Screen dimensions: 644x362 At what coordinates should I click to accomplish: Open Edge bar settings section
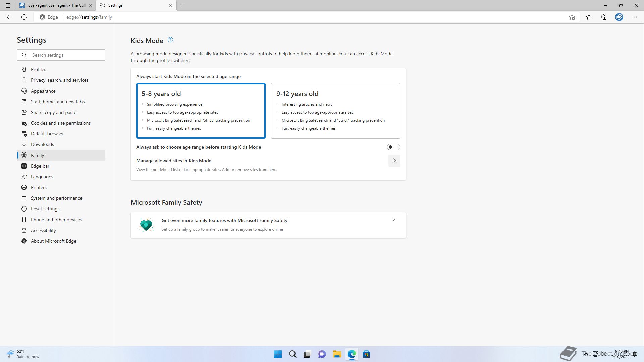[x=61, y=166]
